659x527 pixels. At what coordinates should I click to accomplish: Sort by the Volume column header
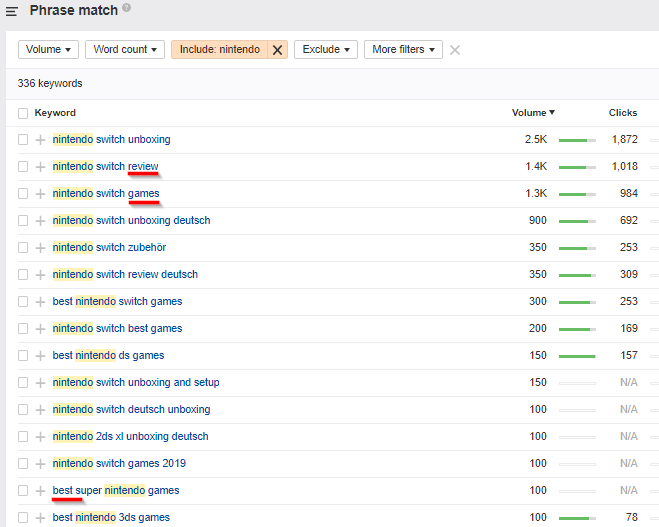coord(532,113)
